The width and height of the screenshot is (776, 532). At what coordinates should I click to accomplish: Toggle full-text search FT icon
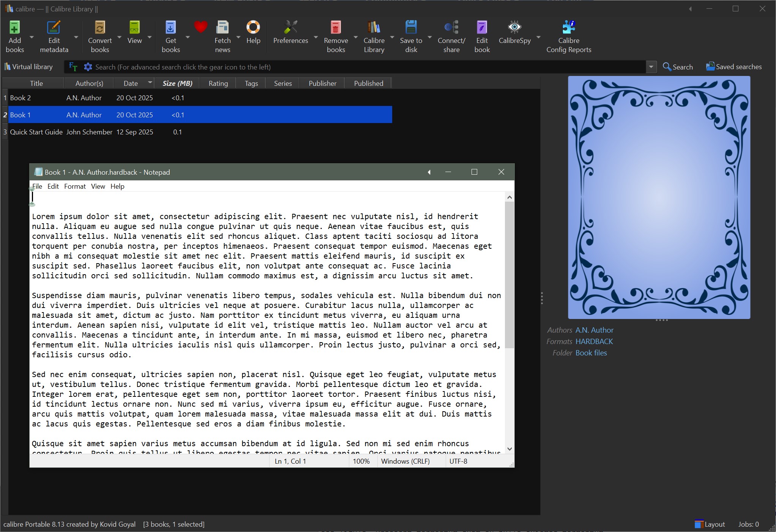point(73,67)
